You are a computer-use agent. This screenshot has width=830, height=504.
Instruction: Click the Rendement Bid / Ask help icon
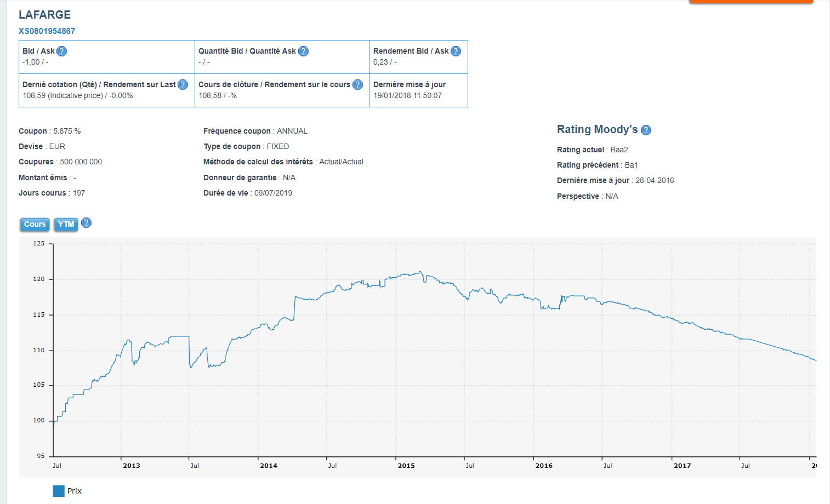[456, 51]
